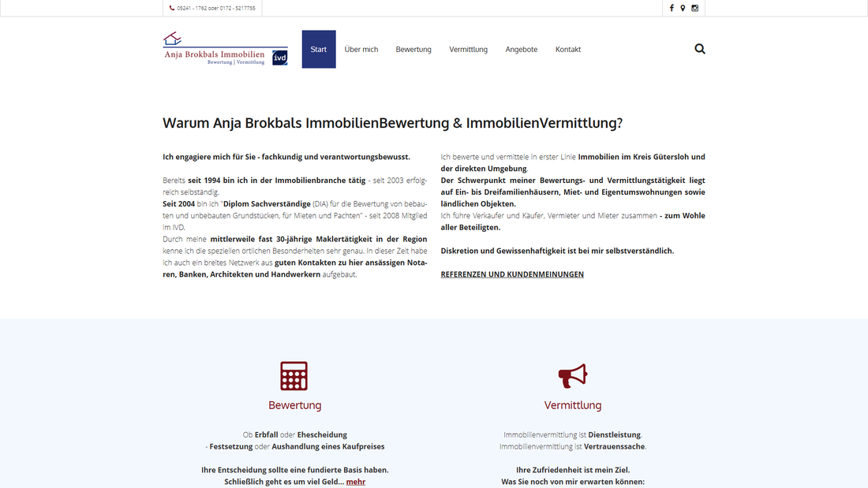
Task: Click the red Vermittlung section heading
Action: [x=573, y=405]
